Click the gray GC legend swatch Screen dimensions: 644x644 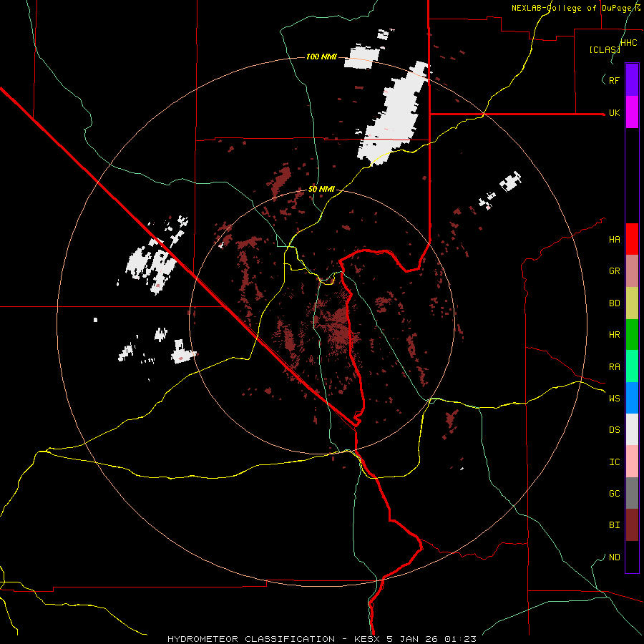(x=632, y=493)
